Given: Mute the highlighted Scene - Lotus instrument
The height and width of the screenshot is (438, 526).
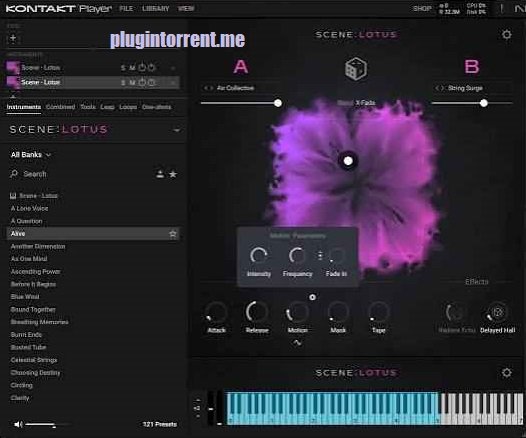Looking at the screenshot, I should click(132, 83).
